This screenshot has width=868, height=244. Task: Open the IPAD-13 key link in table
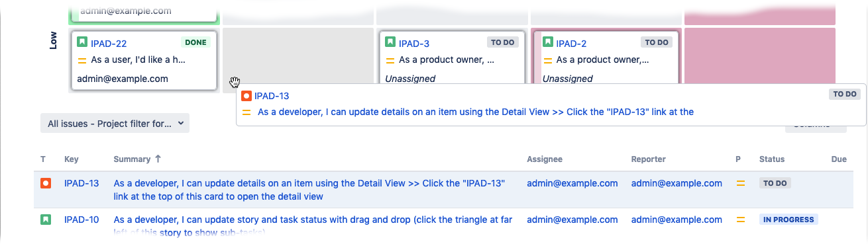pyautogui.click(x=81, y=183)
